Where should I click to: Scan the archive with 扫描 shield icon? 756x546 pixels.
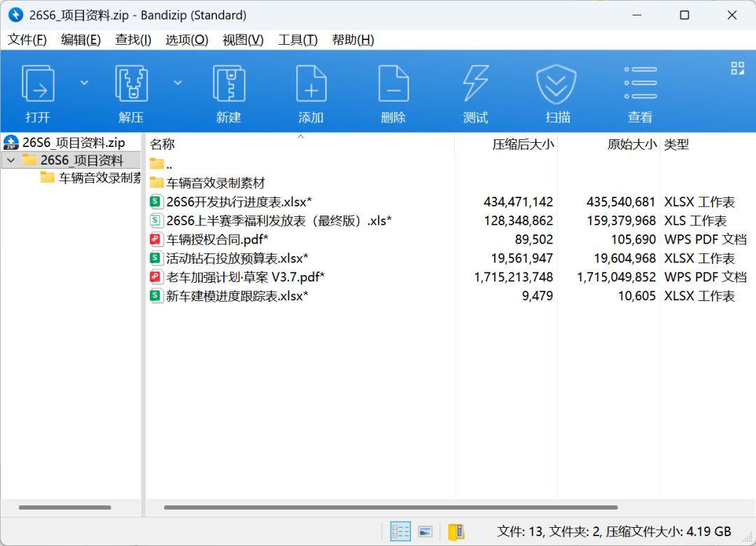click(x=557, y=93)
